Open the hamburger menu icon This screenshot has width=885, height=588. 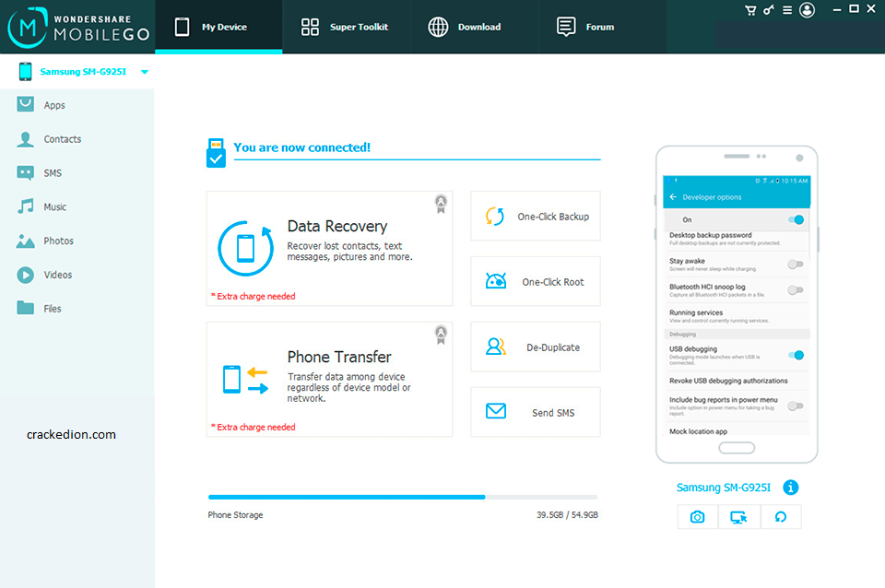pos(786,10)
